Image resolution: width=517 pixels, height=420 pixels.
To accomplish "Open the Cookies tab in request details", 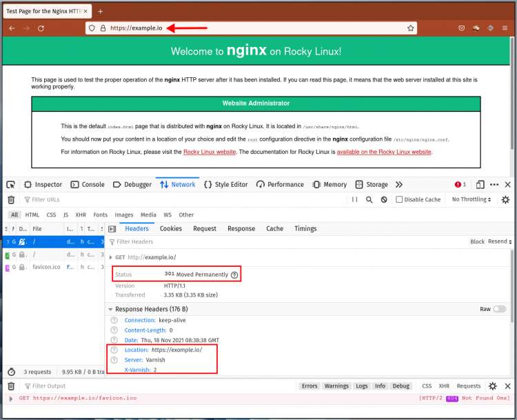I will pyautogui.click(x=171, y=229).
